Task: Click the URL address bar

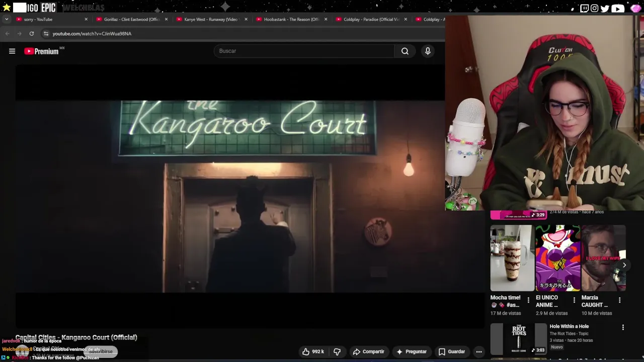Action: pos(242,34)
